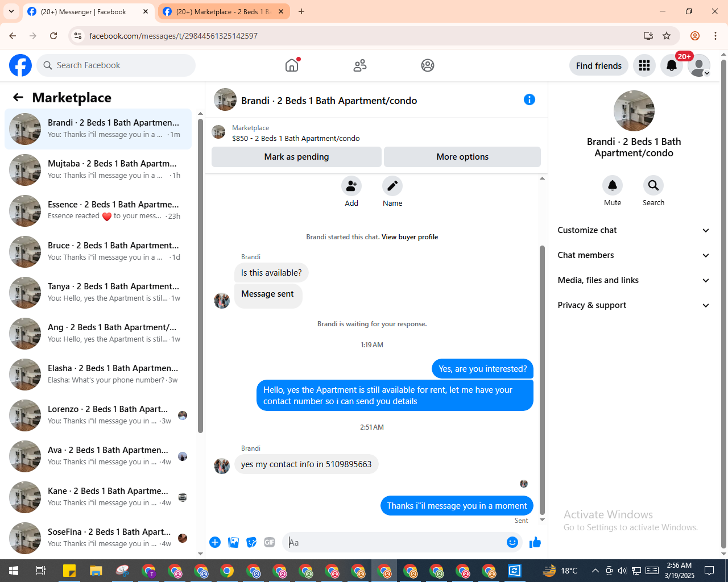
Task: Mute the conversation with bell icon
Action: pos(613,185)
